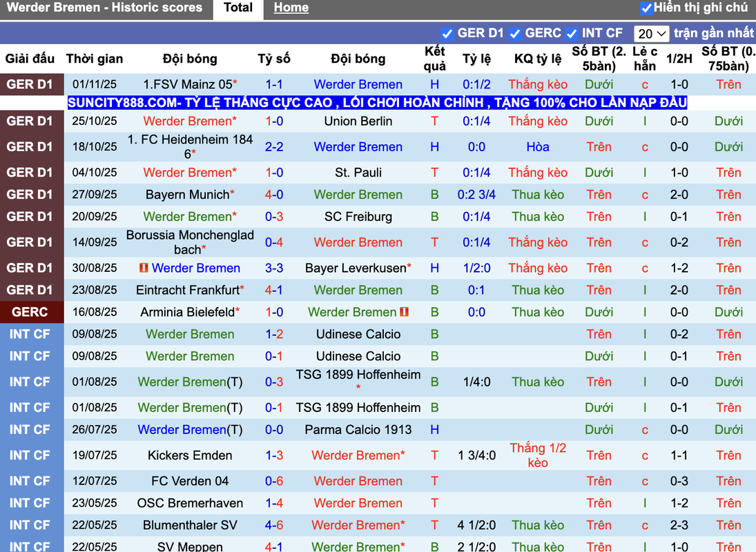The width and height of the screenshot is (756, 552).
Task: Select the date 27/09/25 cell
Action: click(95, 195)
